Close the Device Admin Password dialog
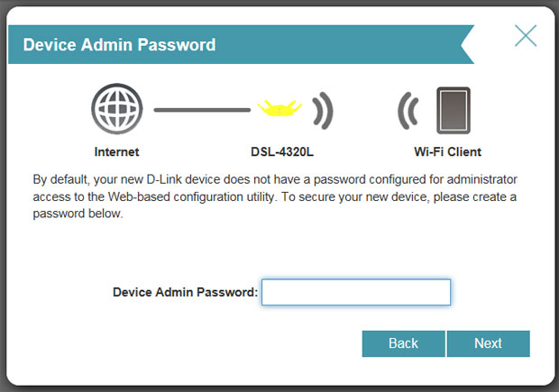The height and width of the screenshot is (392, 559). (526, 37)
